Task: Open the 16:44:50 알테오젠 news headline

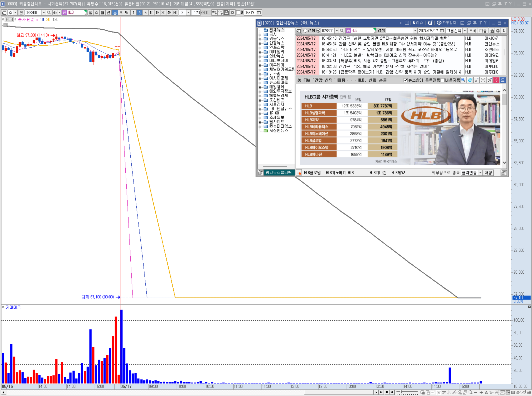Action: click(398, 50)
